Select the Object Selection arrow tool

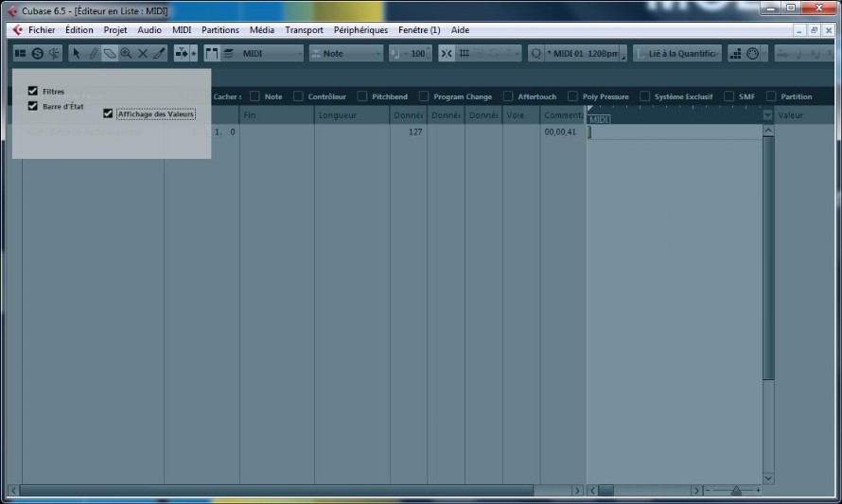click(77, 53)
